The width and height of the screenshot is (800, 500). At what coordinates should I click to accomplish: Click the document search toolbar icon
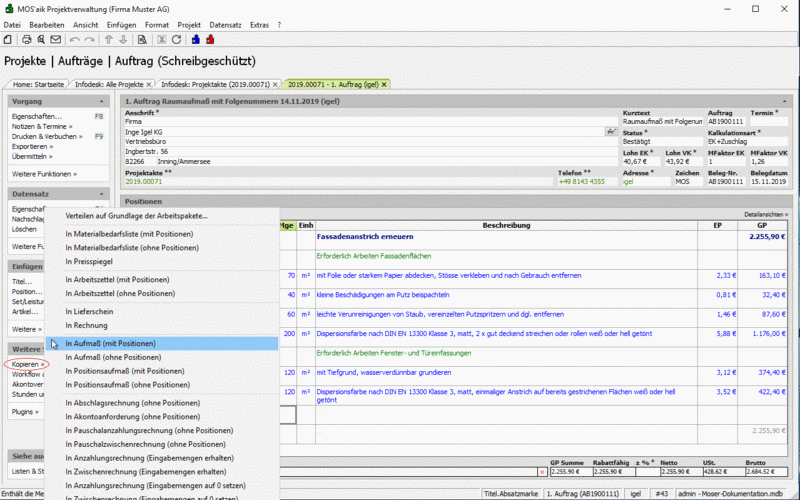click(x=142, y=39)
